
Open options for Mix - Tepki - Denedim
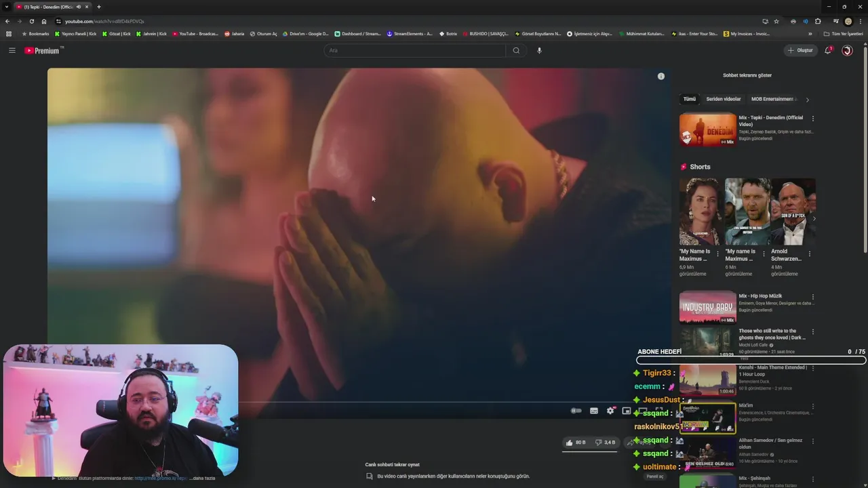point(813,119)
